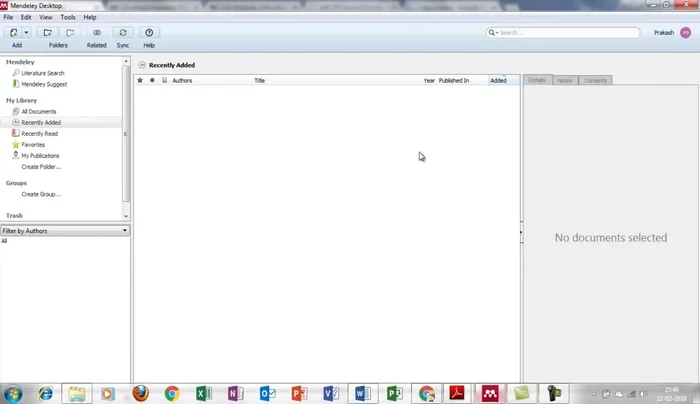The width and height of the screenshot is (700, 404).
Task: Open File Explorer from the taskbar
Action: point(77,394)
